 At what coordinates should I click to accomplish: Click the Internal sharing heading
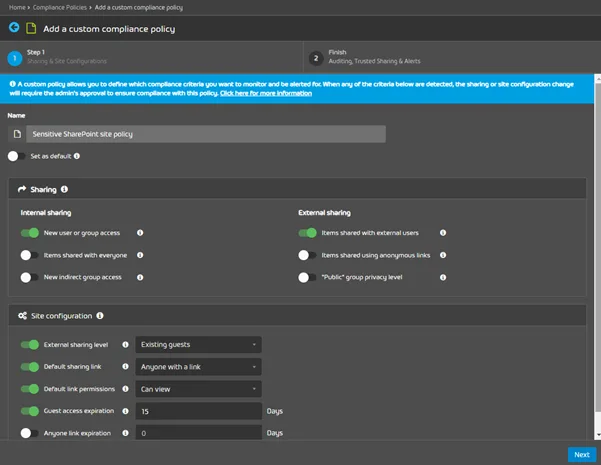[x=46, y=212]
